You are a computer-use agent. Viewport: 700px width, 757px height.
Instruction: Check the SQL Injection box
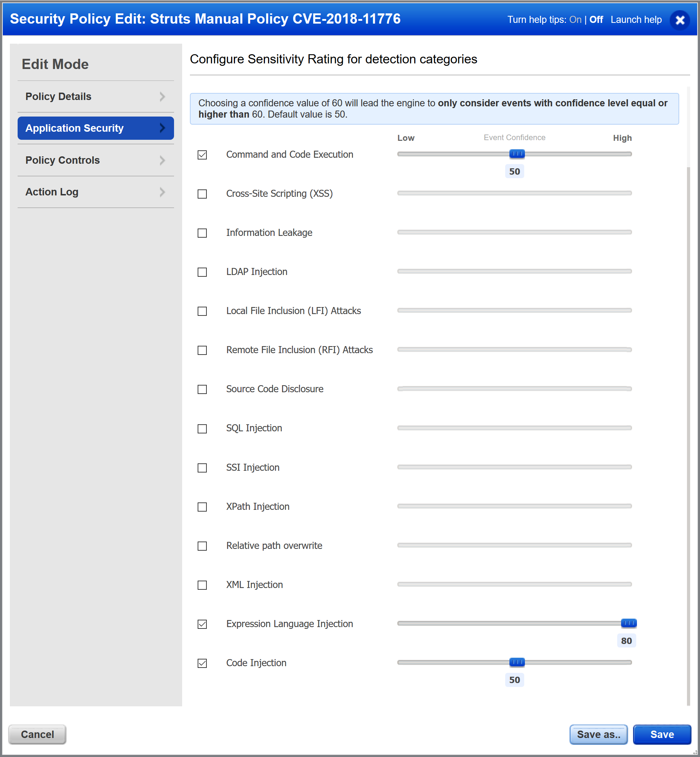pos(202,428)
